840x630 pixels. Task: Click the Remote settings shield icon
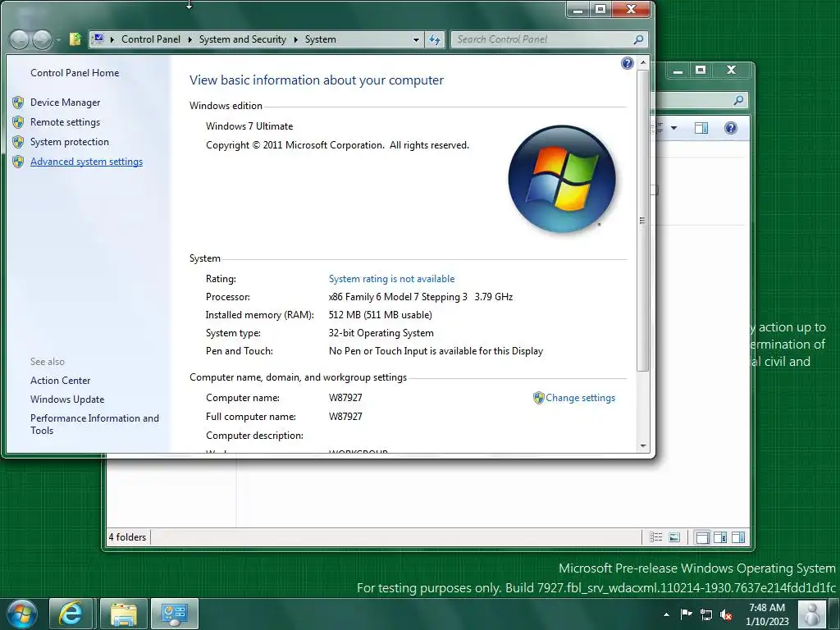18,122
